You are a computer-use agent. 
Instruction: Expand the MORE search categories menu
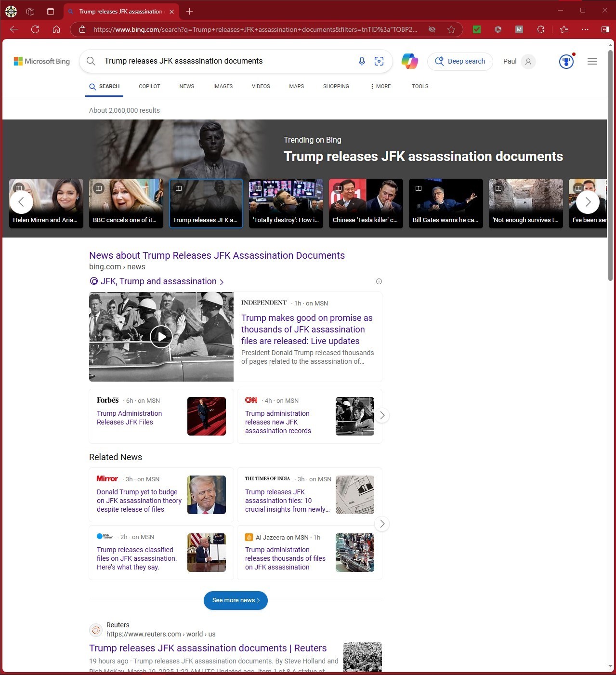click(380, 86)
